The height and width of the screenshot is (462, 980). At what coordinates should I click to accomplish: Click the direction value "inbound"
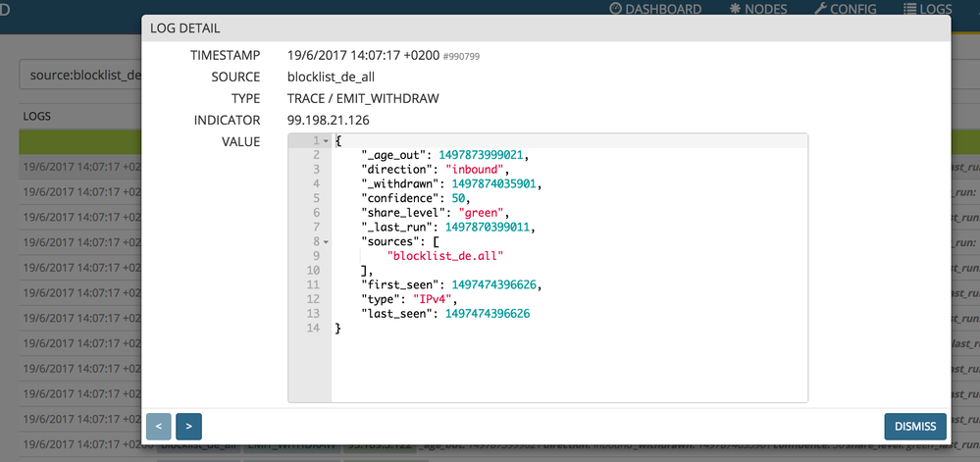(x=475, y=169)
